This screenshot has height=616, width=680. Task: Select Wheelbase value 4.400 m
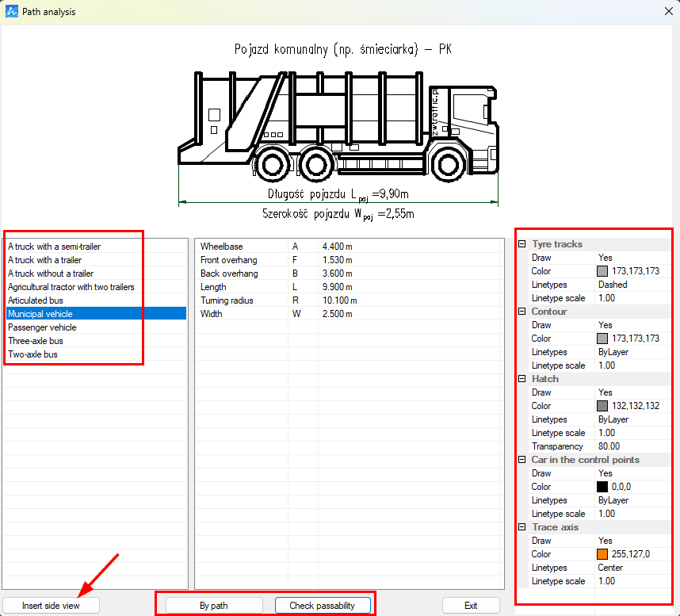[338, 247]
